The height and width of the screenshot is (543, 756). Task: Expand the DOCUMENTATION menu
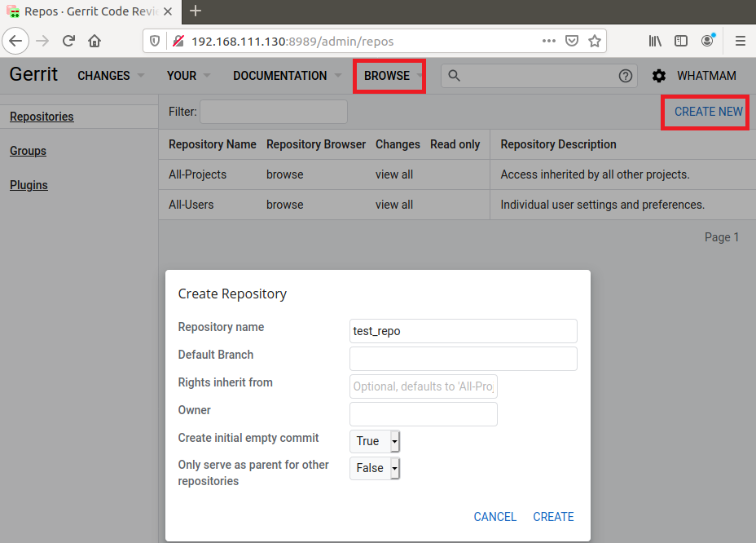pos(288,76)
